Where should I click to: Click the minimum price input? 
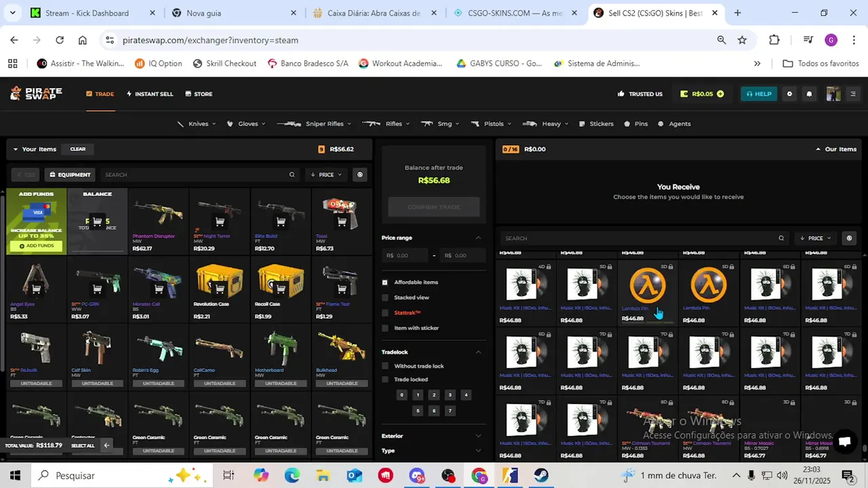tap(407, 256)
